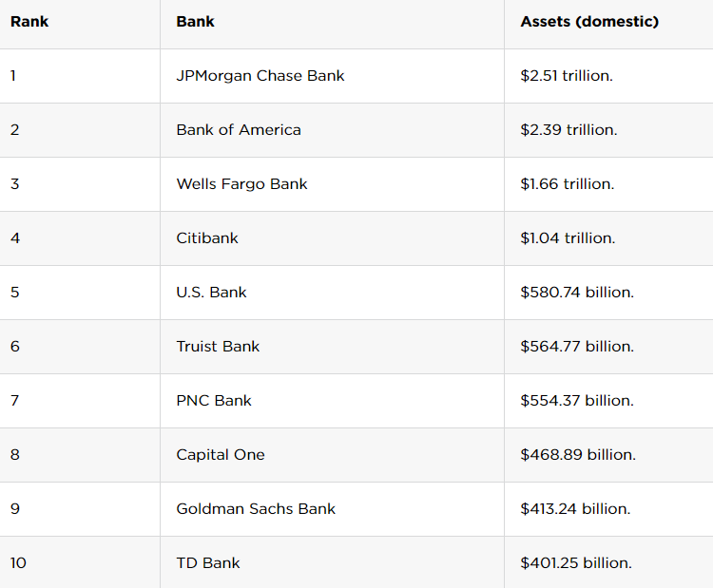Screen dimensions: 713x588
Task: Select the $401.25 billion assets value
Action: point(576,563)
